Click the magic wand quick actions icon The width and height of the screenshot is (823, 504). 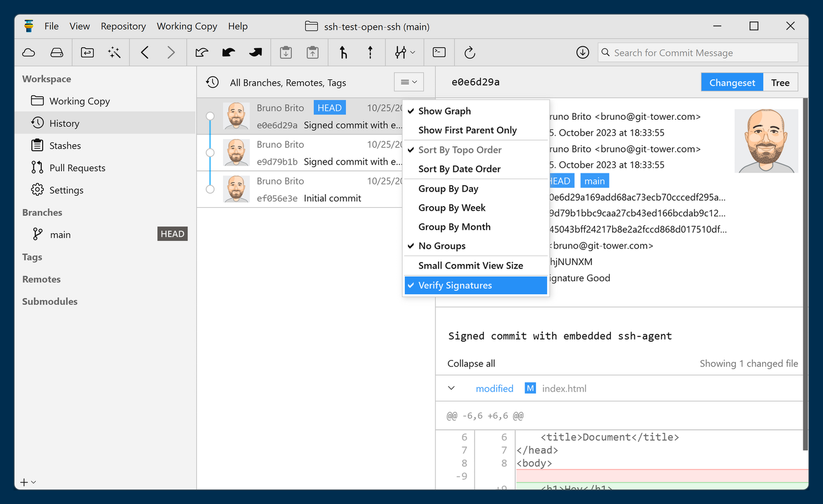point(114,53)
